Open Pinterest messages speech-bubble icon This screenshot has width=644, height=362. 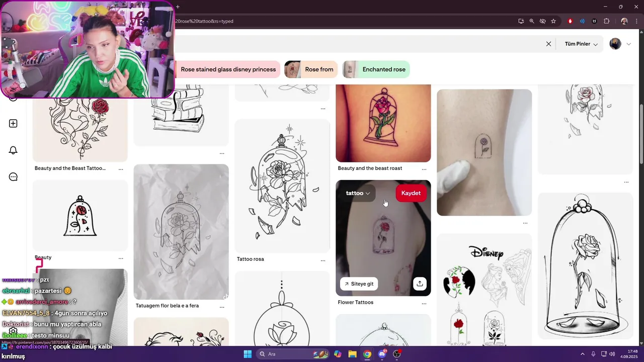point(13,177)
